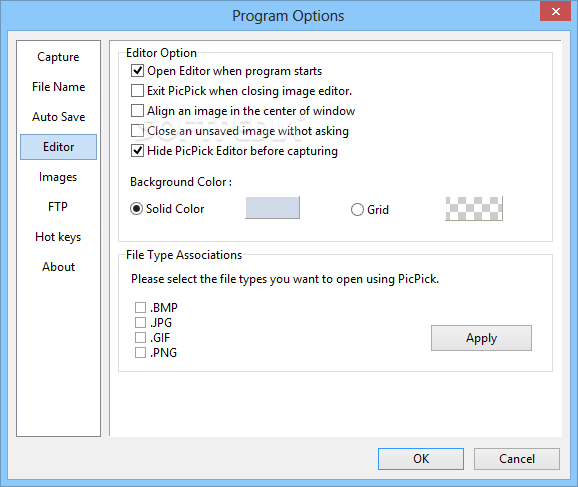This screenshot has height=487, width=578.
Task: Click the checkered grid pattern swatch
Action: [474, 209]
